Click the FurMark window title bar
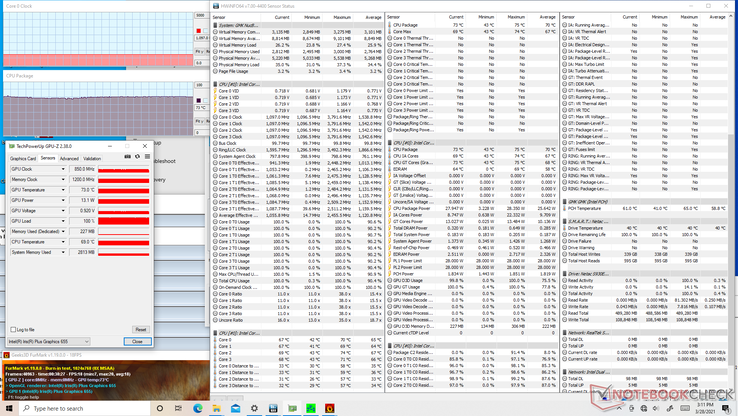738x416 pixels. tap(106, 355)
